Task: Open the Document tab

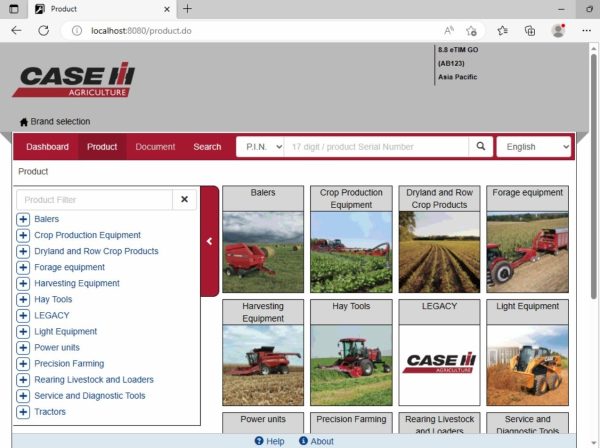Action: click(155, 147)
